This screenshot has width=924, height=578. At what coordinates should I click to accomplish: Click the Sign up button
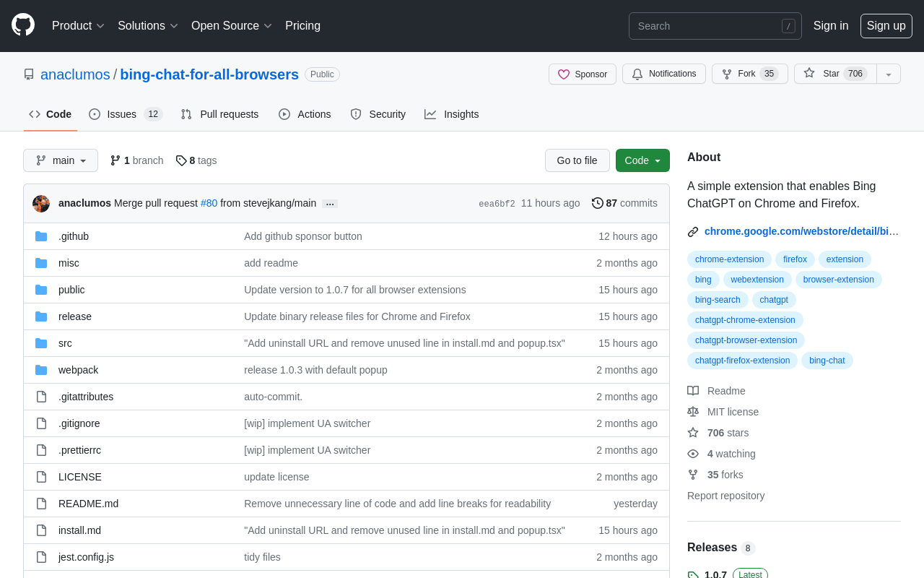click(x=886, y=26)
